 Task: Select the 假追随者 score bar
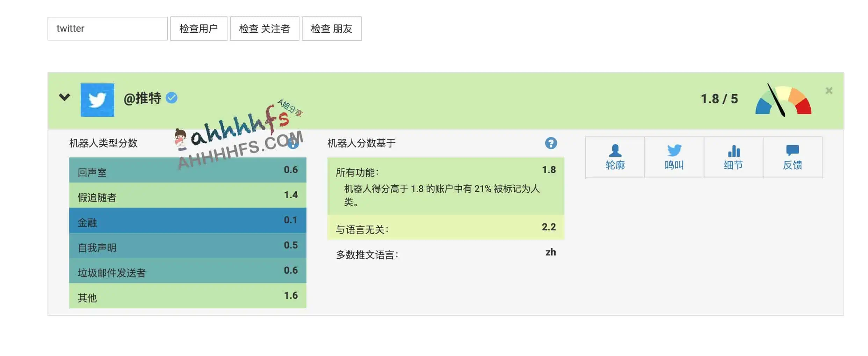point(188,195)
